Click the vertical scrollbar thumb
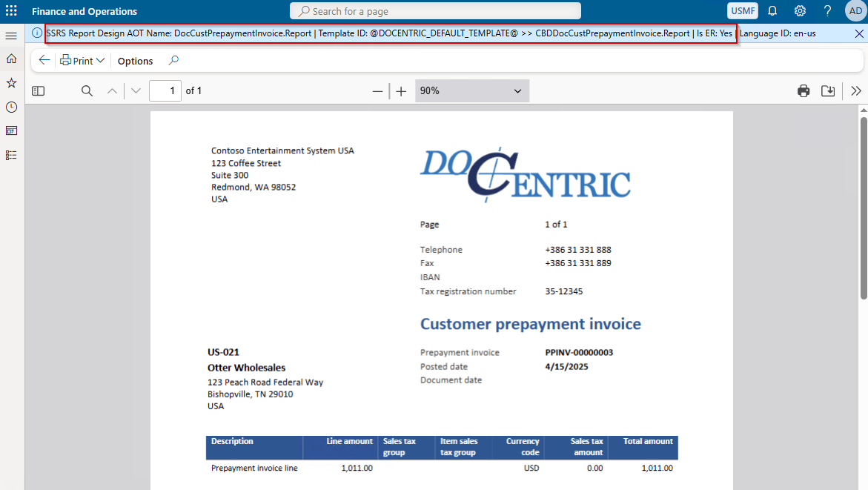 pyautogui.click(x=864, y=208)
